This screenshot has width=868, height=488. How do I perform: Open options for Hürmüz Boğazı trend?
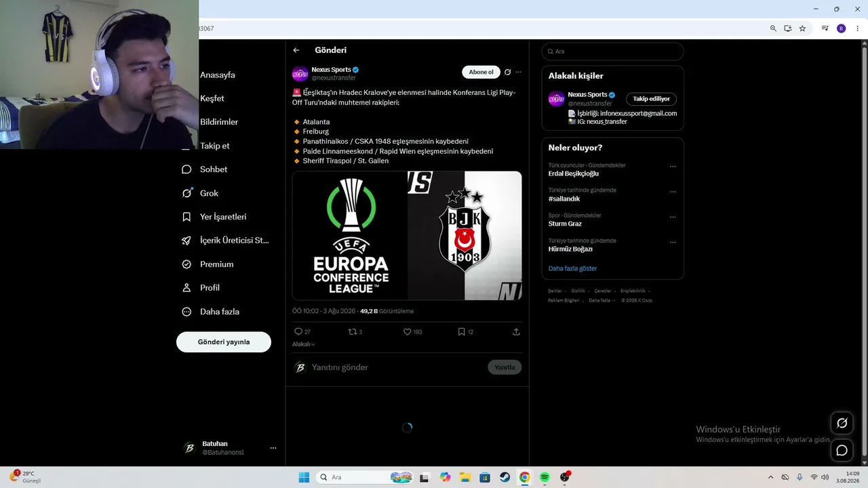click(x=673, y=242)
